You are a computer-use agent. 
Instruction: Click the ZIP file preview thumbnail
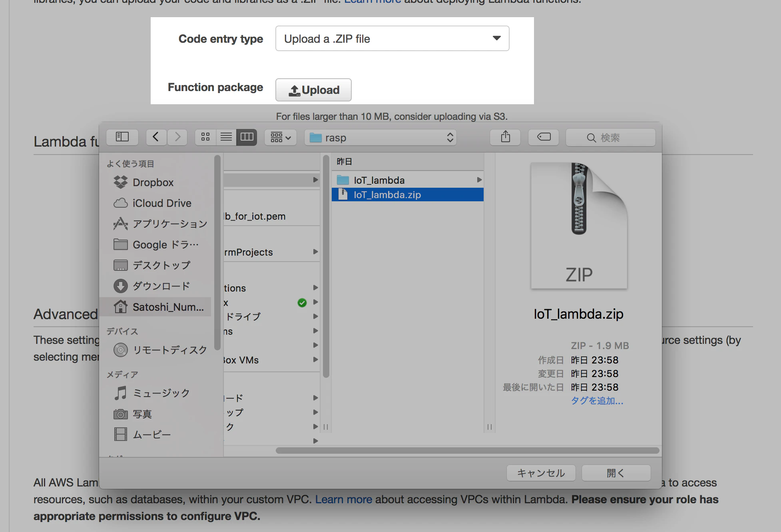pos(579,226)
